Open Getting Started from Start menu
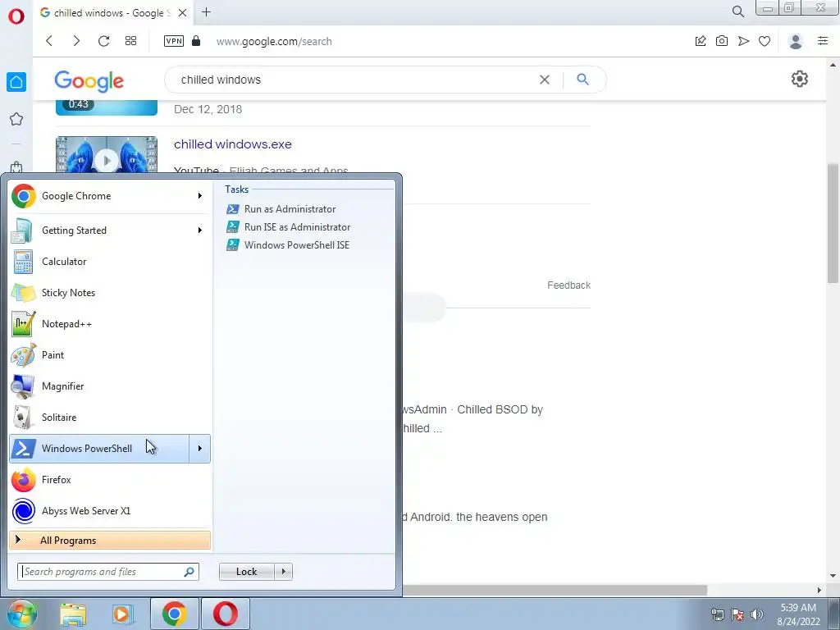Image resolution: width=840 pixels, height=630 pixels. (x=99, y=231)
